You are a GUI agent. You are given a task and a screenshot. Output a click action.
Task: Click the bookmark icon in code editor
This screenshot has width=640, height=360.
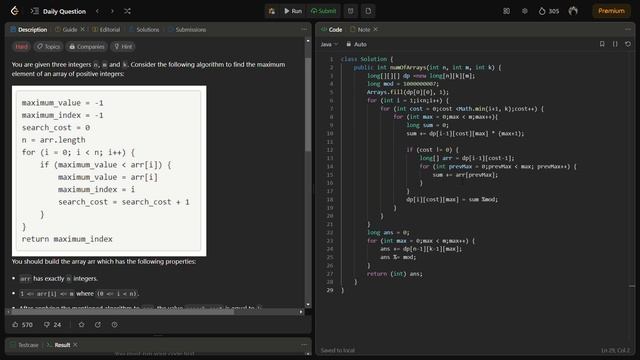[602, 44]
